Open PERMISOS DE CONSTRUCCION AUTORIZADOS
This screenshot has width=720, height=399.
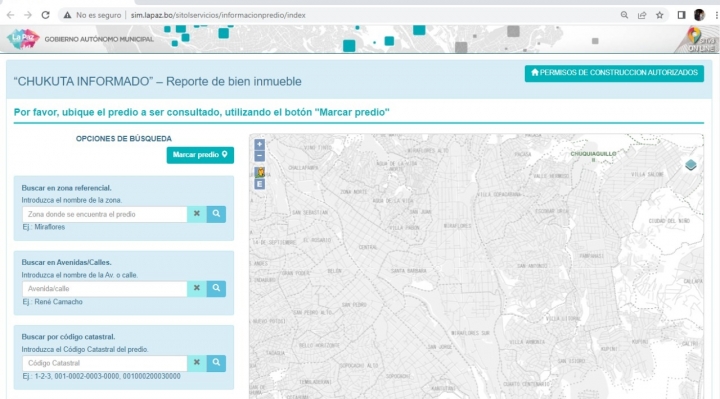(x=614, y=73)
